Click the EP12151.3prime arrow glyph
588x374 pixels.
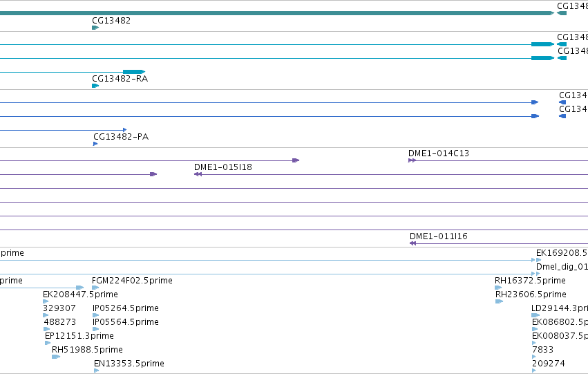48,343
